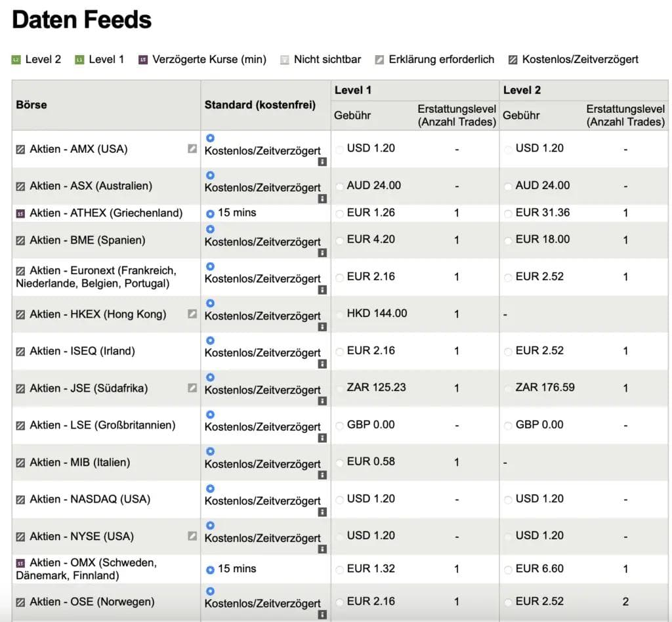672x622 pixels.
Task: Select the 15 mins option for OMX
Action: pos(210,570)
